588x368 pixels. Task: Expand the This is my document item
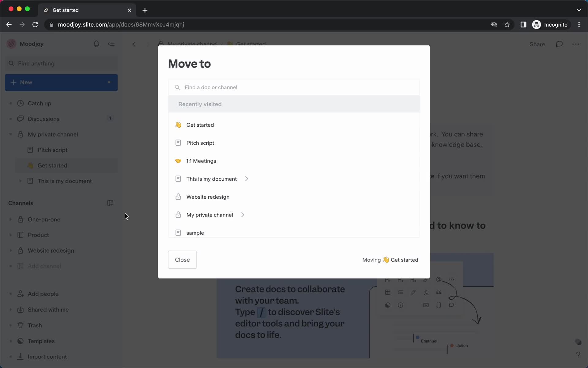tap(246, 178)
